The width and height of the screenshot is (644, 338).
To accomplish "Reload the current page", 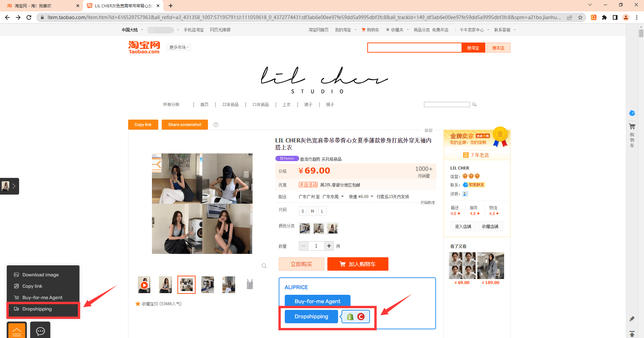I will pyautogui.click(x=29, y=17).
